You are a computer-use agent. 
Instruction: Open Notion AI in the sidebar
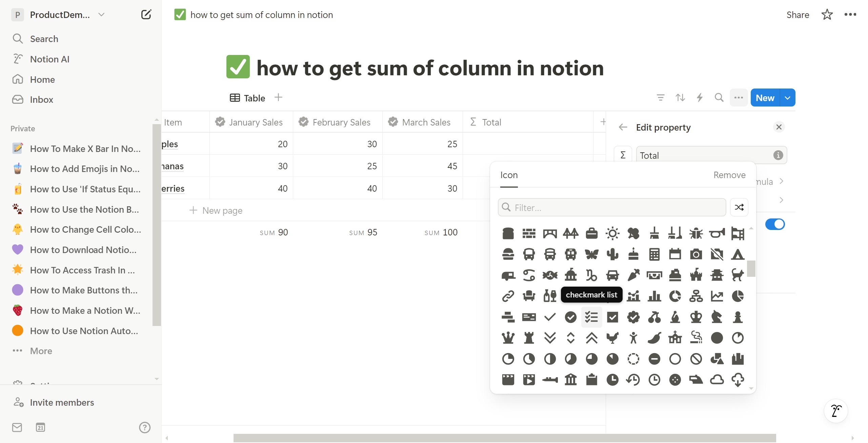coord(49,59)
